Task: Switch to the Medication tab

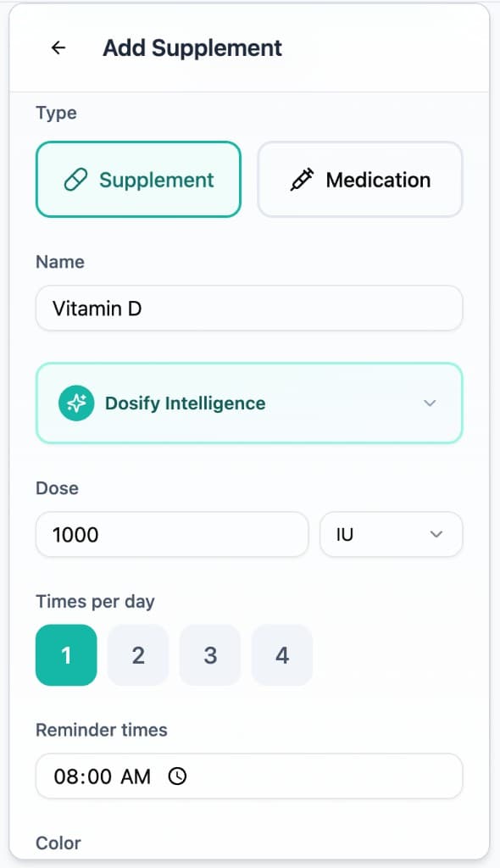Action: coord(359,179)
